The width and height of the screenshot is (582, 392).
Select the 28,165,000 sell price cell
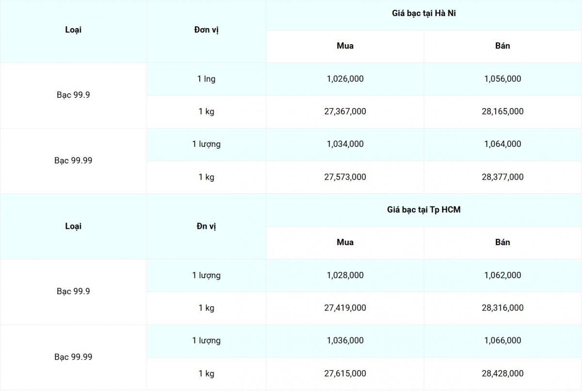[502, 111]
